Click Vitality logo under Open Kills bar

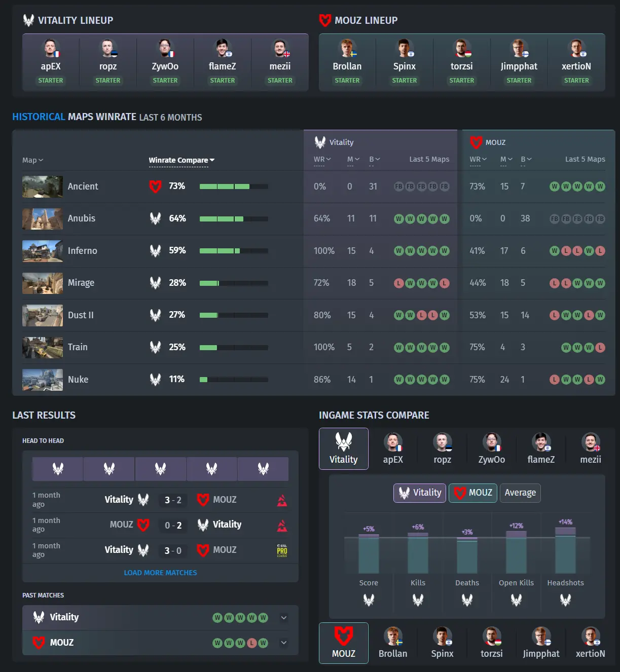516,600
